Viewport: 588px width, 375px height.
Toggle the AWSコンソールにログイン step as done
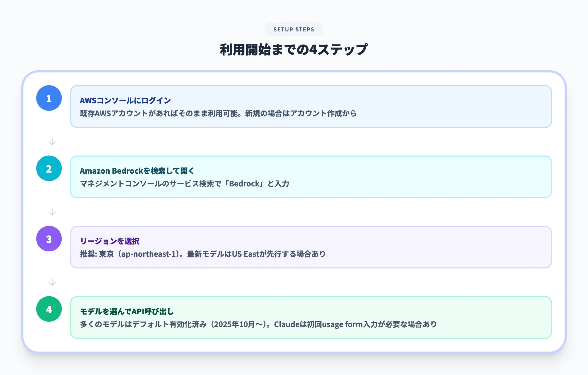click(x=284, y=107)
